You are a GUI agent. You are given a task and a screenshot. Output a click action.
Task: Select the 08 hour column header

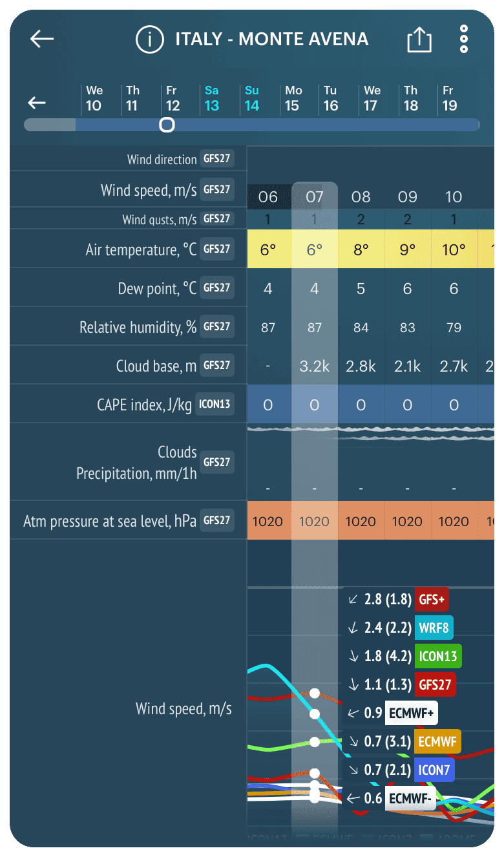[361, 197]
